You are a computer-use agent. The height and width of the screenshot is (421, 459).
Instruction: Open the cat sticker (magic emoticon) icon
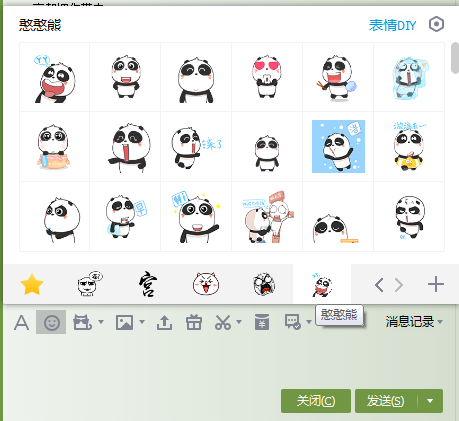(82, 322)
